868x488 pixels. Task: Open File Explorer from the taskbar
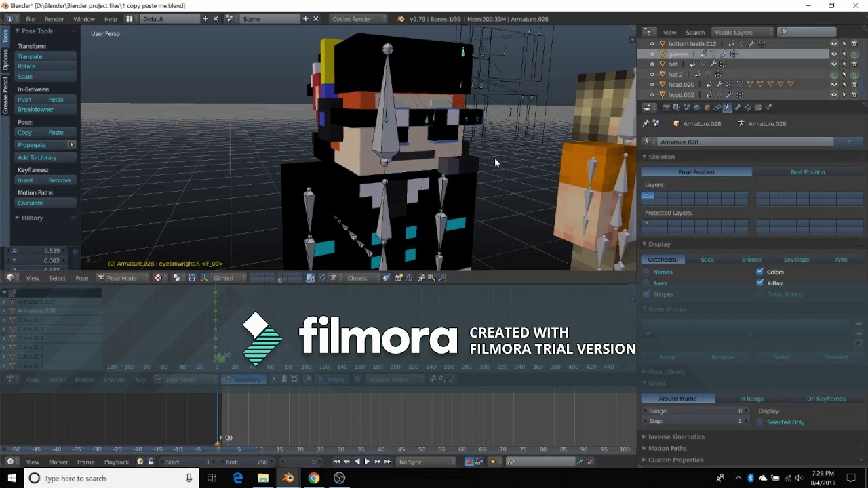pos(263,478)
